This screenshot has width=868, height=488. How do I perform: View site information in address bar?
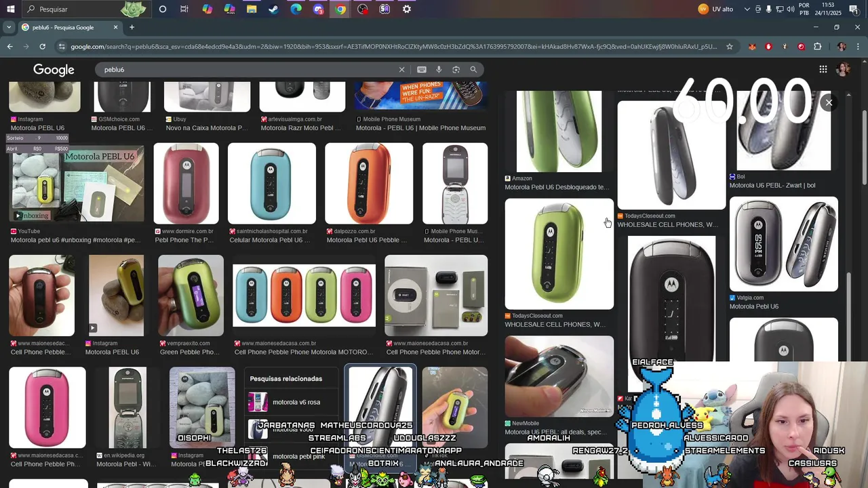pyautogui.click(x=62, y=47)
